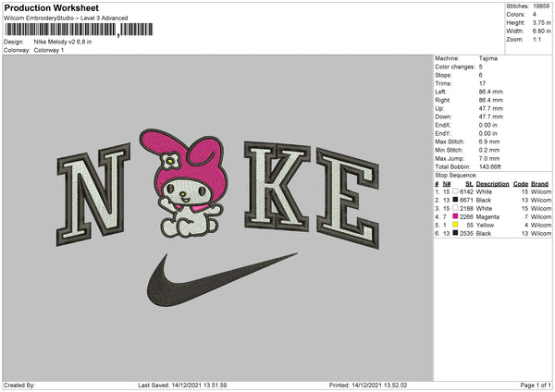
Task: Click the Left value 86.4 mm
Action: (x=491, y=92)
